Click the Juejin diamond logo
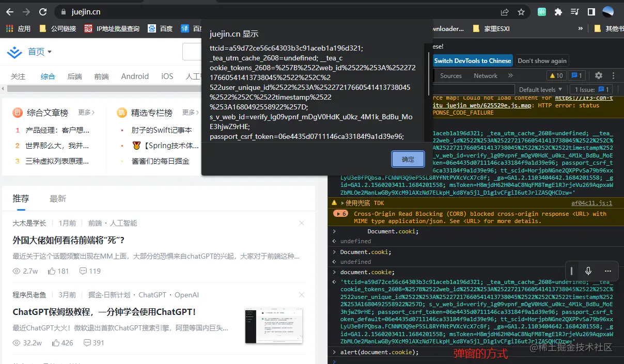 pos(14,51)
